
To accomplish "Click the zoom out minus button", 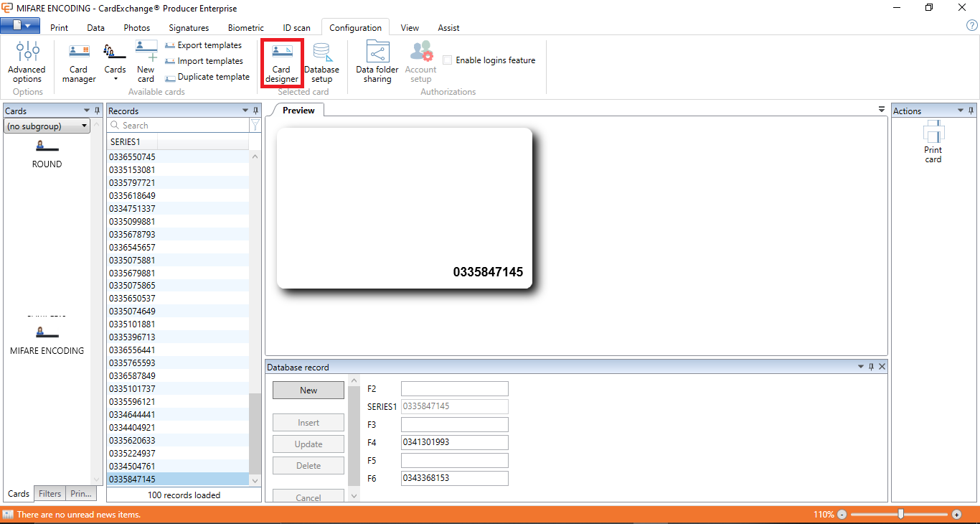I will (842, 515).
